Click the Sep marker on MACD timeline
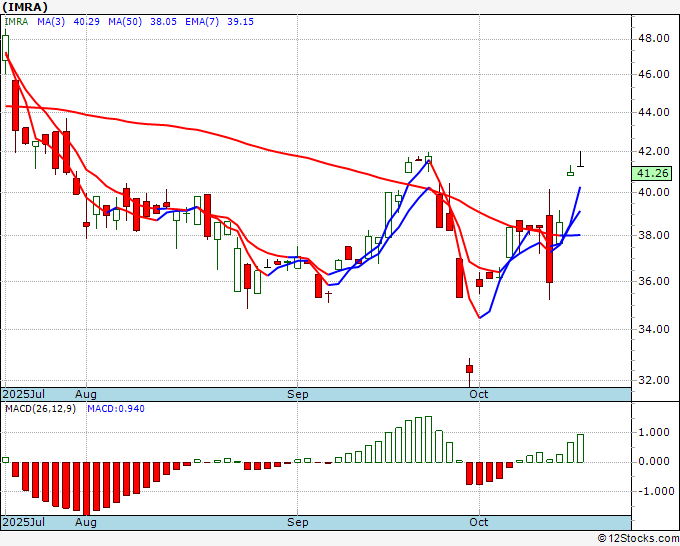The width and height of the screenshot is (680, 546). click(x=298, y=522)
